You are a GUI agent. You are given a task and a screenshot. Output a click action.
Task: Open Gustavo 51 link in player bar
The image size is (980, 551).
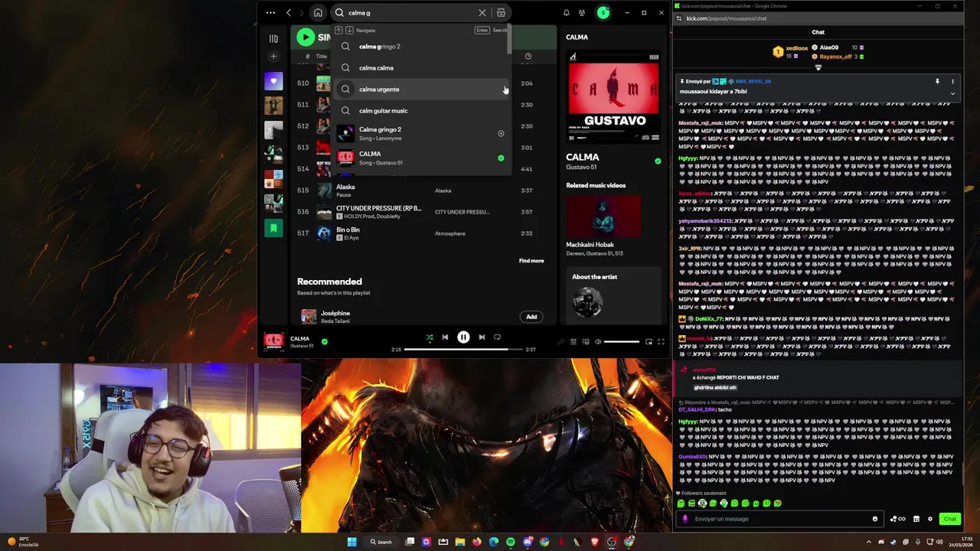(302, 346)
